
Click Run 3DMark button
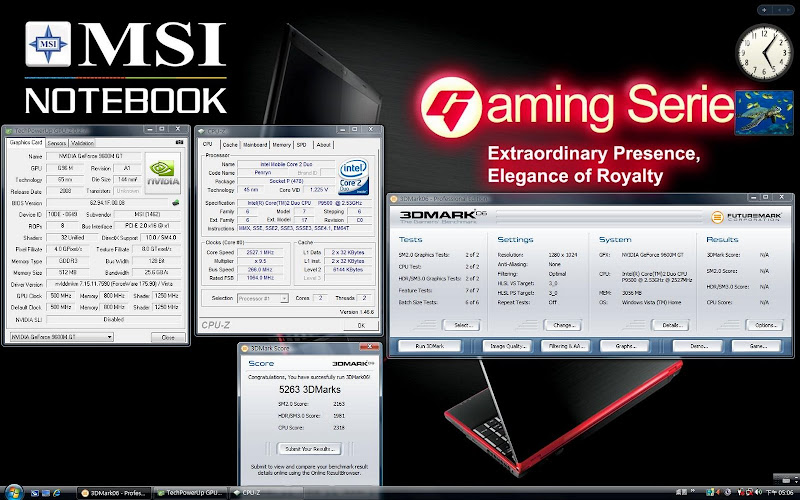click(x=430, y=346)
